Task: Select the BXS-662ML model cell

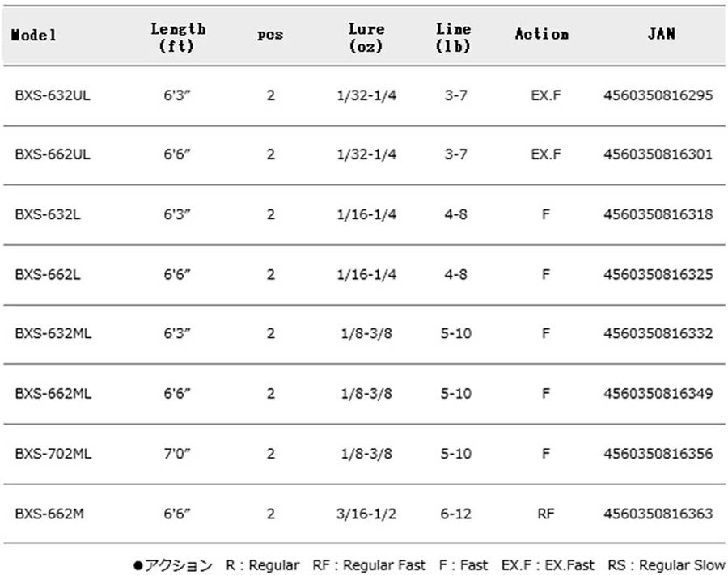Action: (53, 394)
